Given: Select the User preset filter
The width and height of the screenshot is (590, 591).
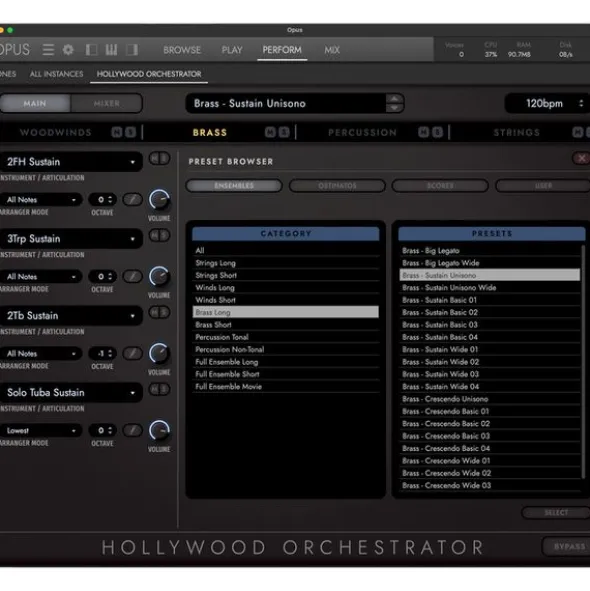Looking at the screenshot, I should 543,185.
